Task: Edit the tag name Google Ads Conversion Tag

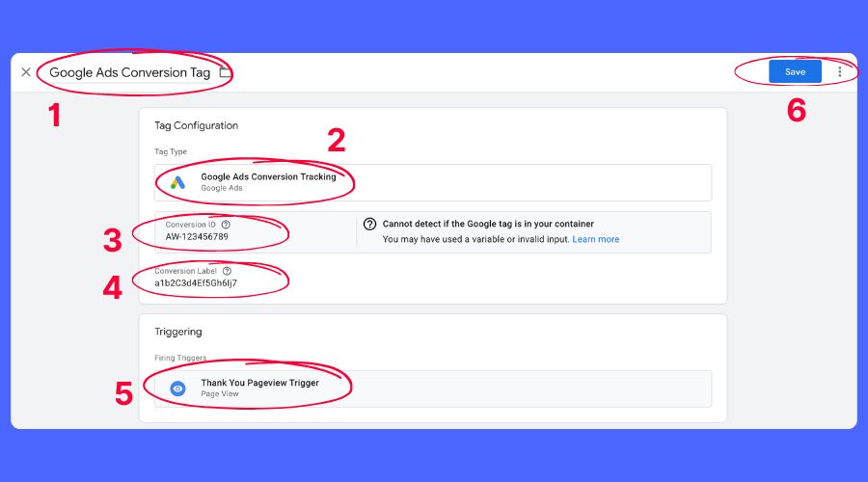Action: [130, 72]
